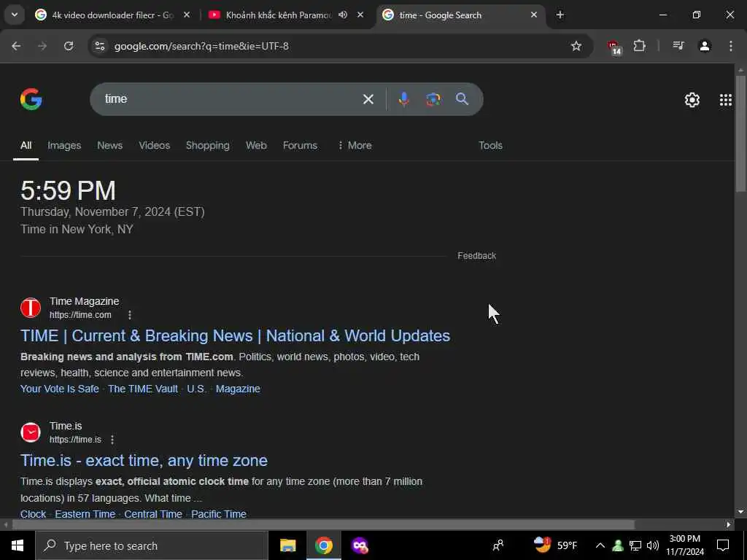Viewport: 747px width, 560px height.
Task: Open the Windows Start menu
Action: coord(18,545)
